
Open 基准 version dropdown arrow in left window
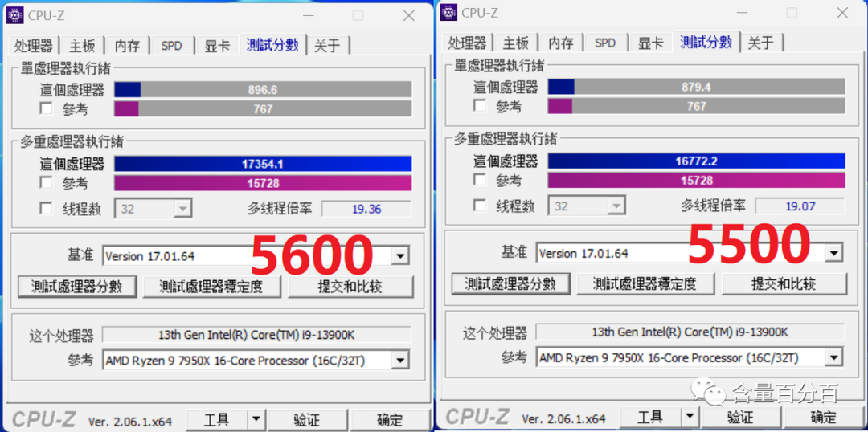[x=401, y=256]
